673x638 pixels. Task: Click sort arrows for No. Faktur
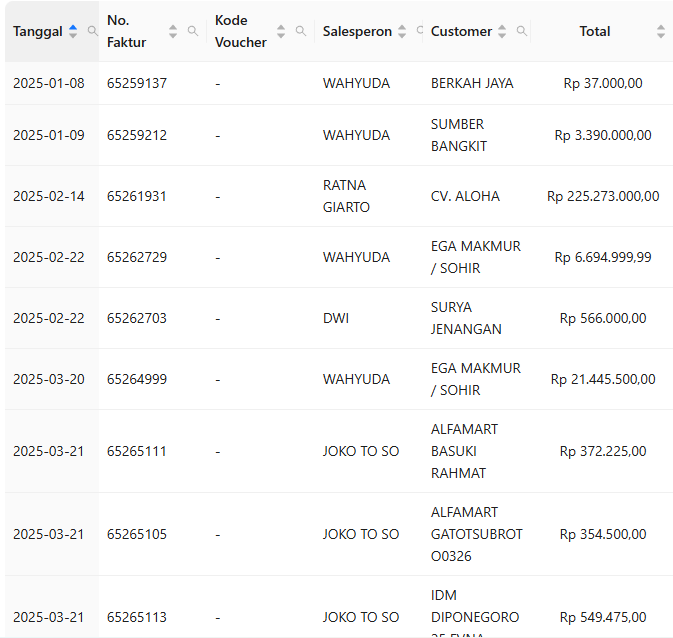pyautogui.click(x=173, y=32)
